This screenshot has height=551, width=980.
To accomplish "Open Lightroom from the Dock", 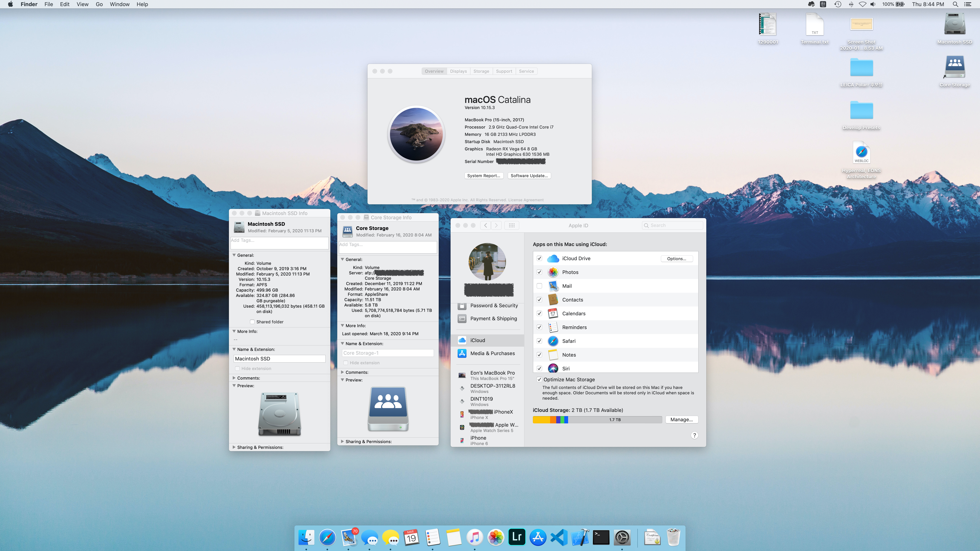I will 517,537.
